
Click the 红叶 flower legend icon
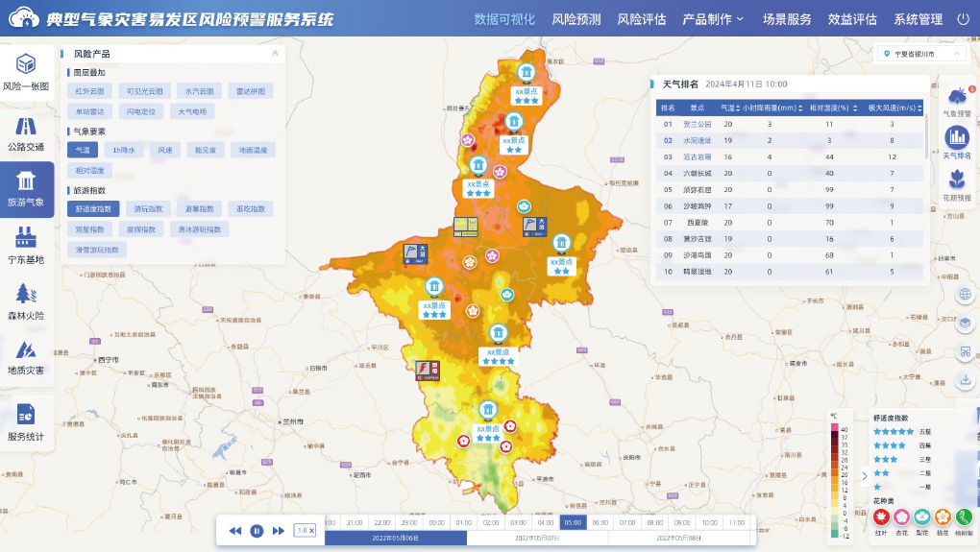[881, 517]
